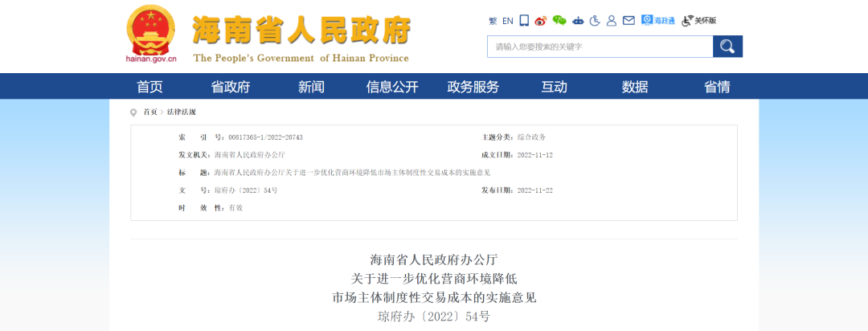Image resolution: width=868 pixels, height=331 pixels.
Task: Open the 关怀版 care version
Action: [698, 21]
